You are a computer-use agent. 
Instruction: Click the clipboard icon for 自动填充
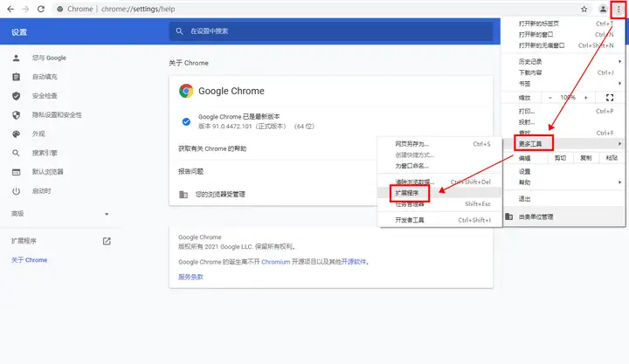click(x=16, y=77)
